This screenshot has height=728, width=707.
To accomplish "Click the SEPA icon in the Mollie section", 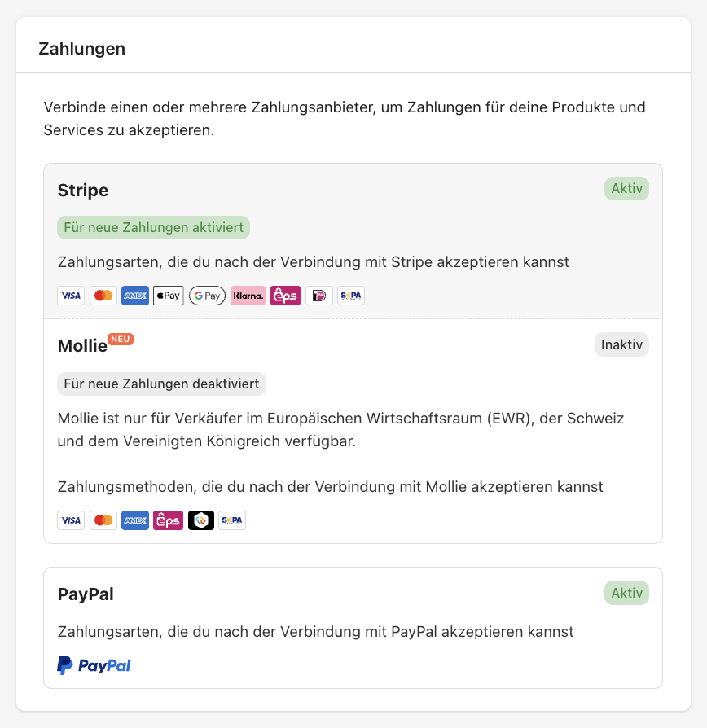I will (x=232, y=520).
